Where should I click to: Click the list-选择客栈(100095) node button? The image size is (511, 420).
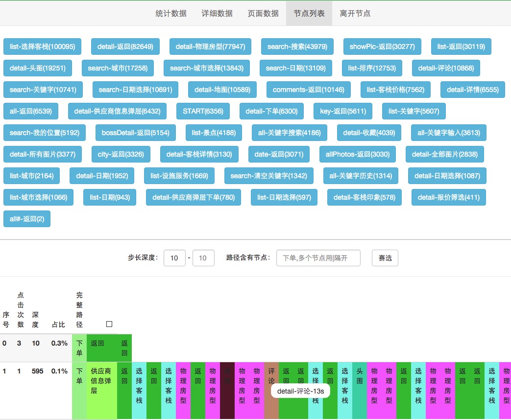tap(42, 47)
